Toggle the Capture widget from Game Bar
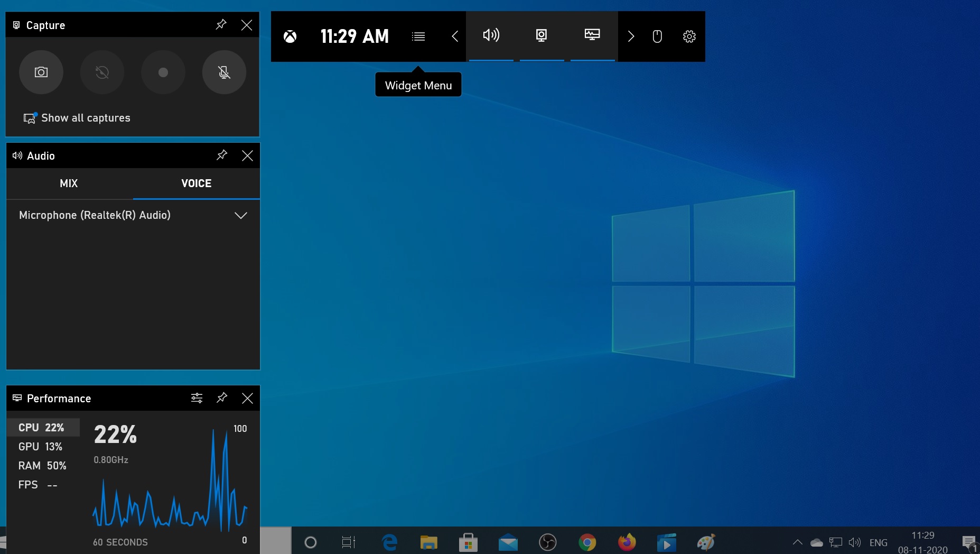 pos(542,36)
